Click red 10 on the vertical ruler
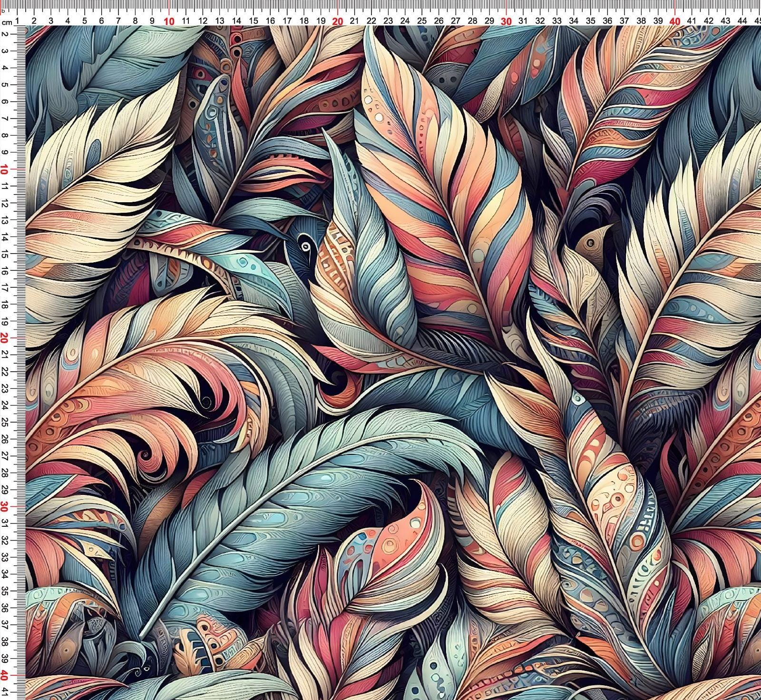 coord(5,169)
